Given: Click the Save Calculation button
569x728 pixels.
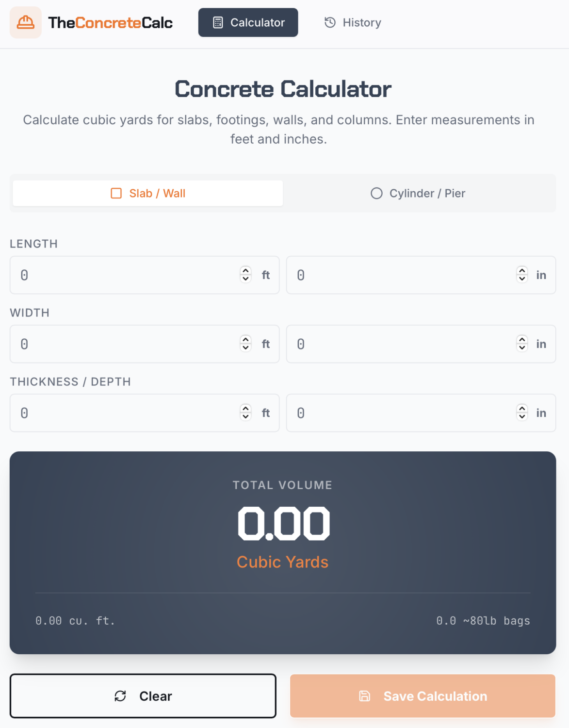Looking at the screenshot, I should (423, 696).
